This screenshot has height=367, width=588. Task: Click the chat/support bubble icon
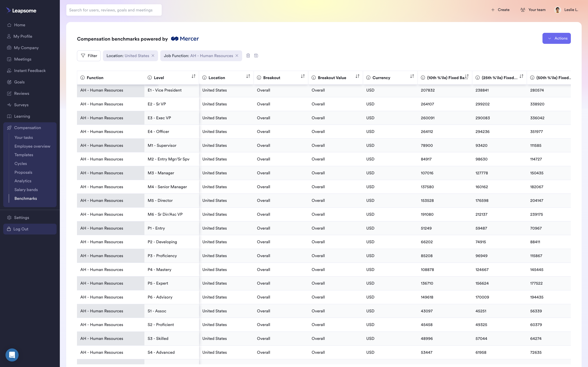[12, 355]
